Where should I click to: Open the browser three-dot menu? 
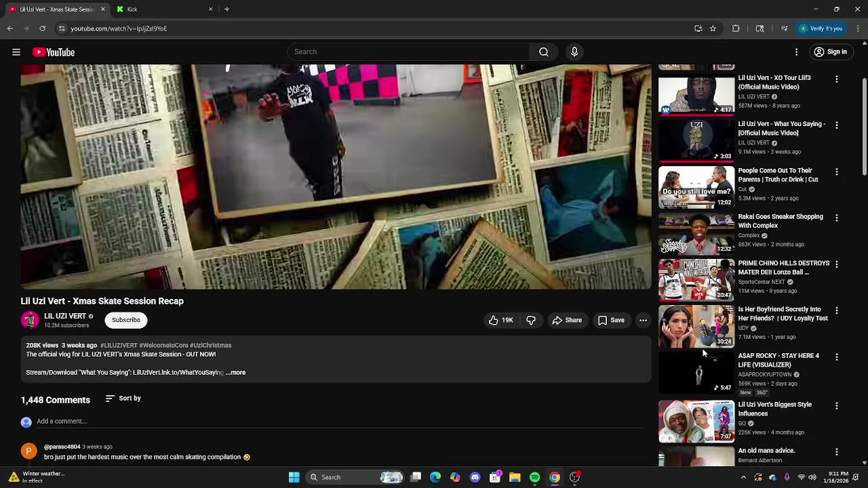click(859, 28)
